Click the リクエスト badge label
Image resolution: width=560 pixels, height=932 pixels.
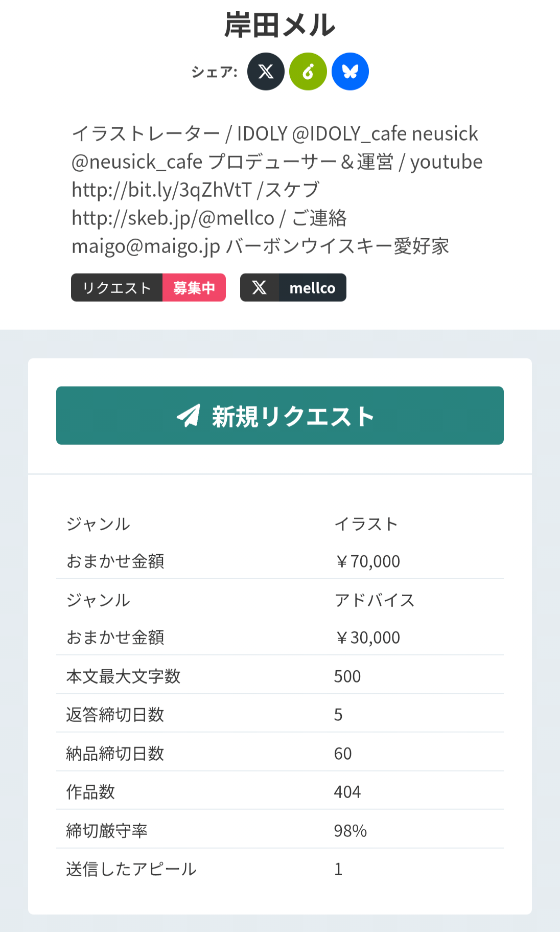point(117,288)
